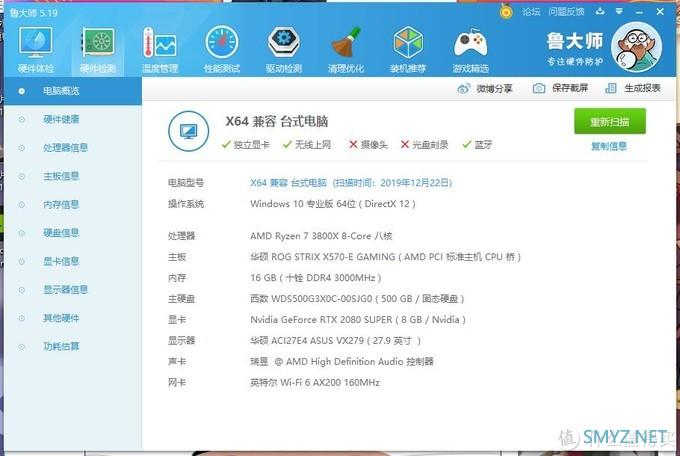Click the X64 兼容 台式电脑 heading
680x456 pixels.
[x=277, y=121]
